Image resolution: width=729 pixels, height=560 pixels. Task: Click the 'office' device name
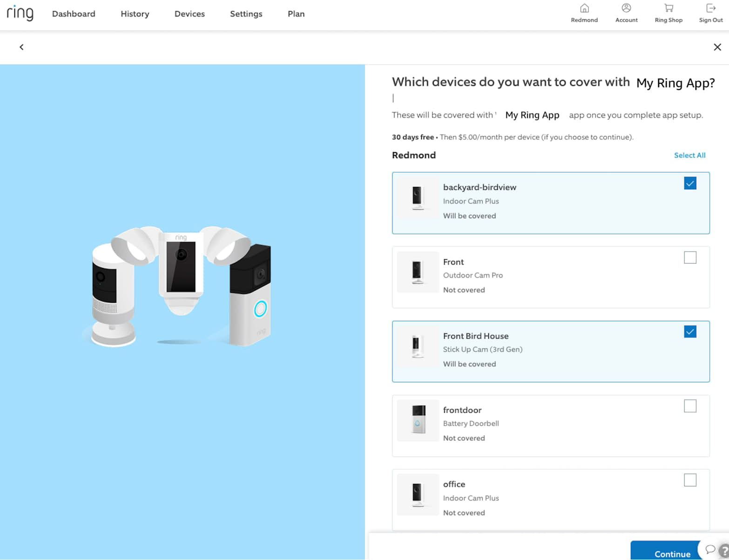click(x=454, y=484)
